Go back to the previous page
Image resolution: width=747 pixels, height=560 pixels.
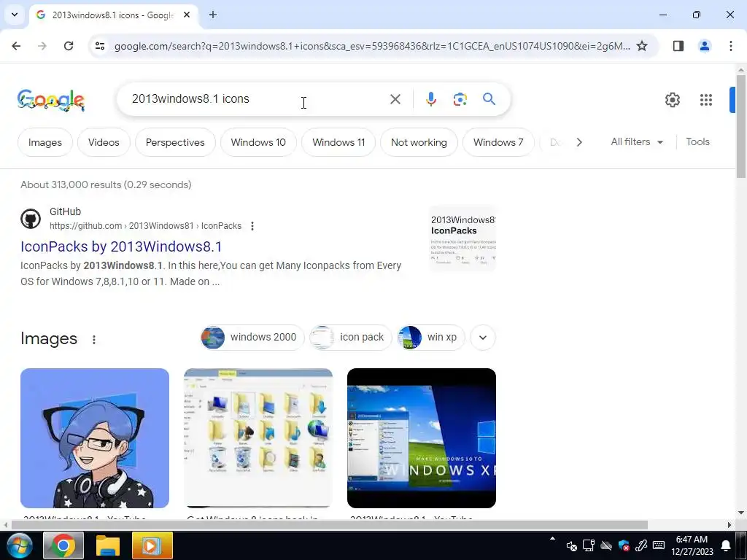coord(16,46)
